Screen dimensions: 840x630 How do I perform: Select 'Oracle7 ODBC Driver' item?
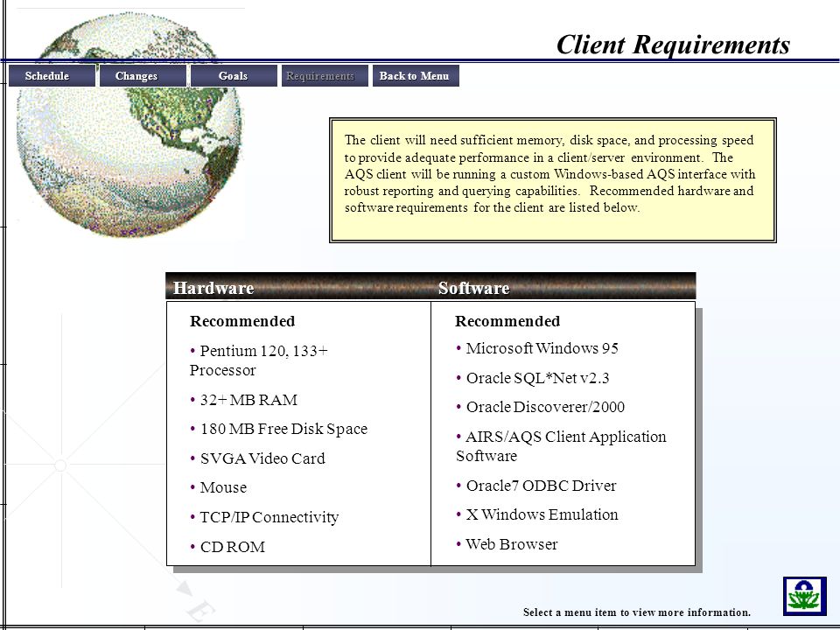tap(536, 486)
